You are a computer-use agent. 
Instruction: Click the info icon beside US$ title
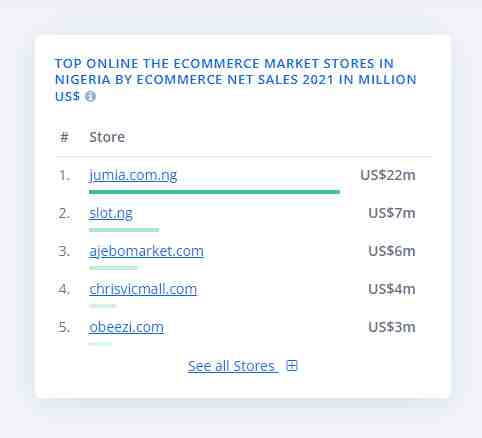pyautogui.click(x=90, y=97)
